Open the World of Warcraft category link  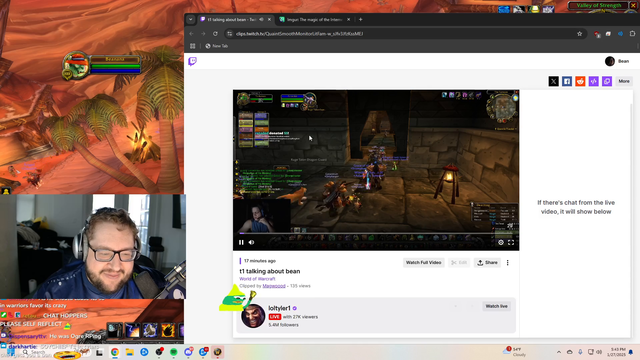coord(257,279)
